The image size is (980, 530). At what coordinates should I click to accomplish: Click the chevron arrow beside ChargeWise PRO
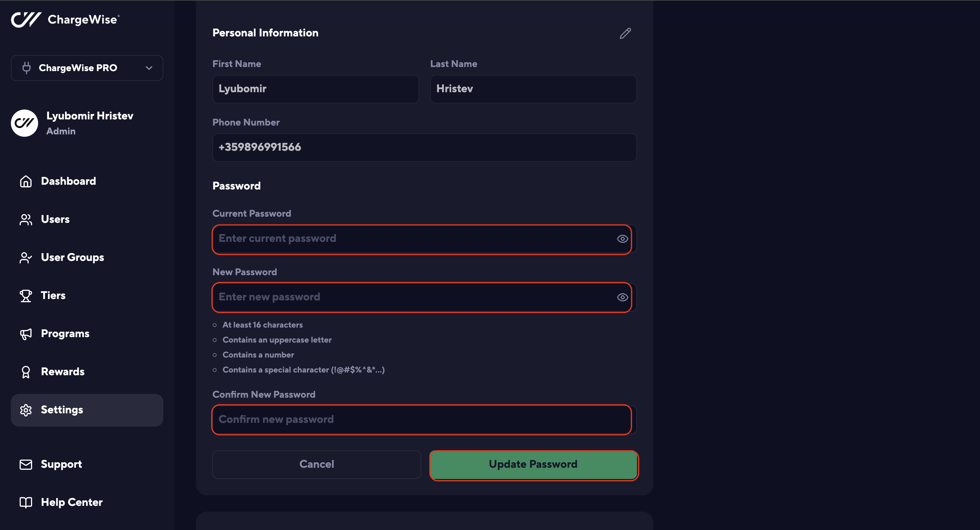(x=149, y=68)
